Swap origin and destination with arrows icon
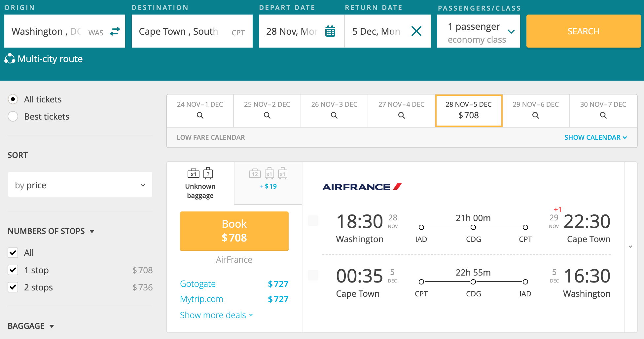The height and width of the screenshot is (339, 644). [x=115, y=31]
